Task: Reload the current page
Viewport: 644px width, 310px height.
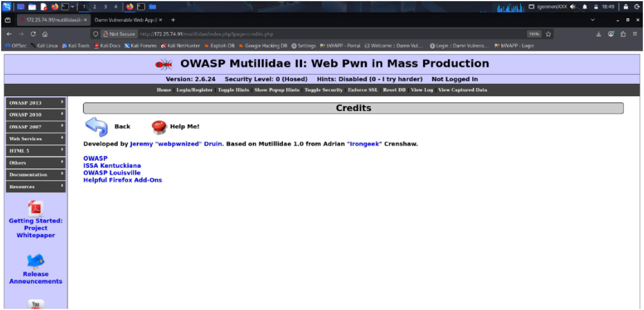Action: coord(33,34)
